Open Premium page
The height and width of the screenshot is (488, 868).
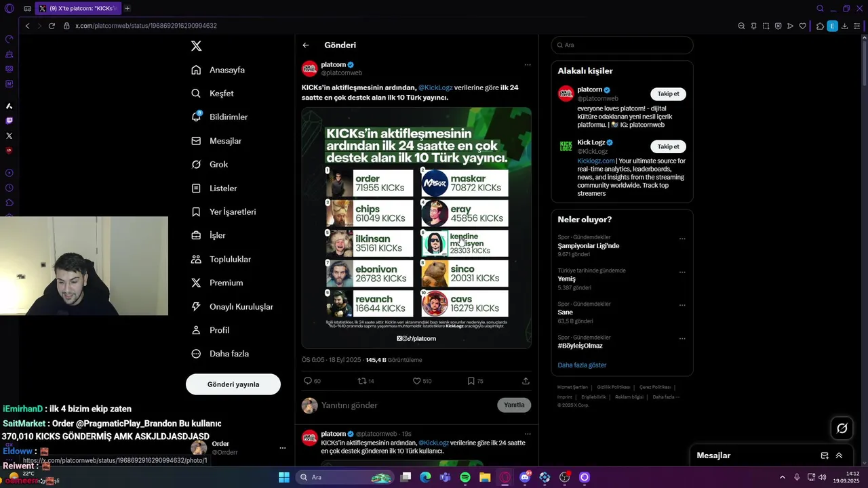click(x=217, y=283)
